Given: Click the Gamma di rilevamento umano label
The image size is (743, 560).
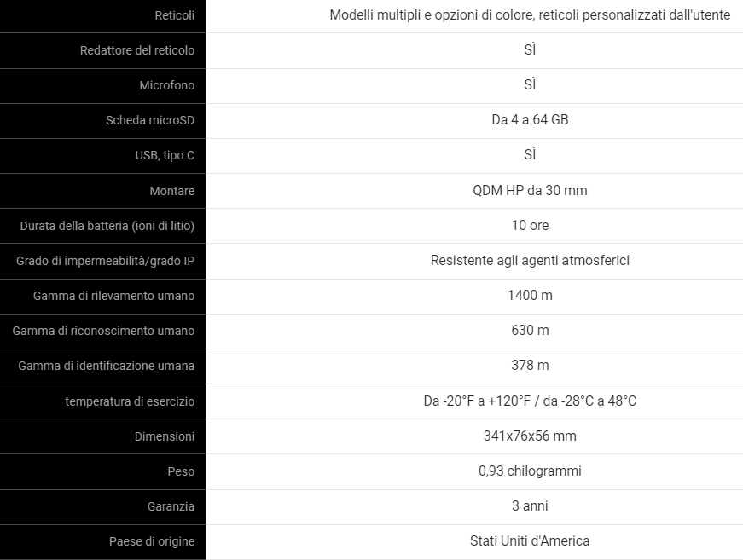Looking at the screenshot, I should (113, 296).
